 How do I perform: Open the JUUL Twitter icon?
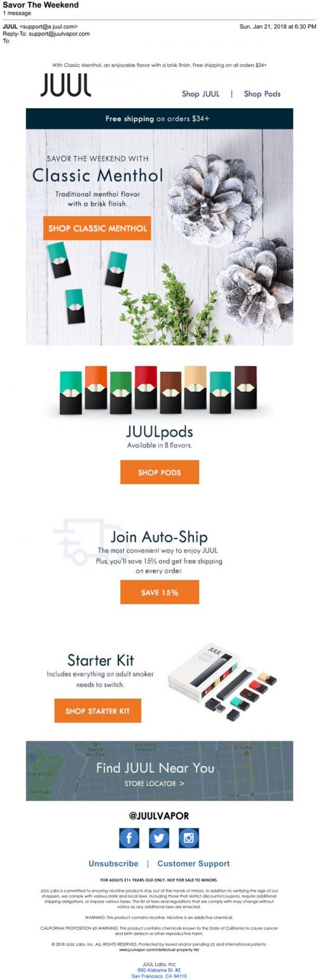[159, 838]
